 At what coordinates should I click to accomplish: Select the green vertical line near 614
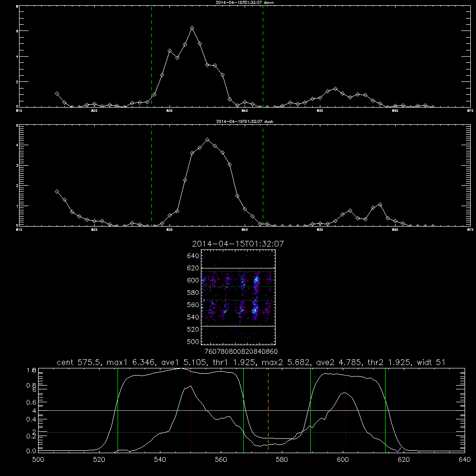coord(385,410)
